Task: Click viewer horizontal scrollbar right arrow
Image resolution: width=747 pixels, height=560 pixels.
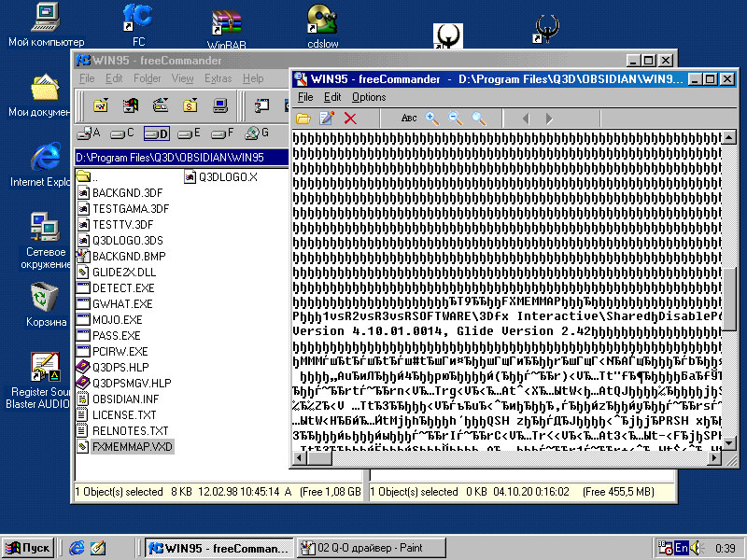Action: (x=714, y=458)
